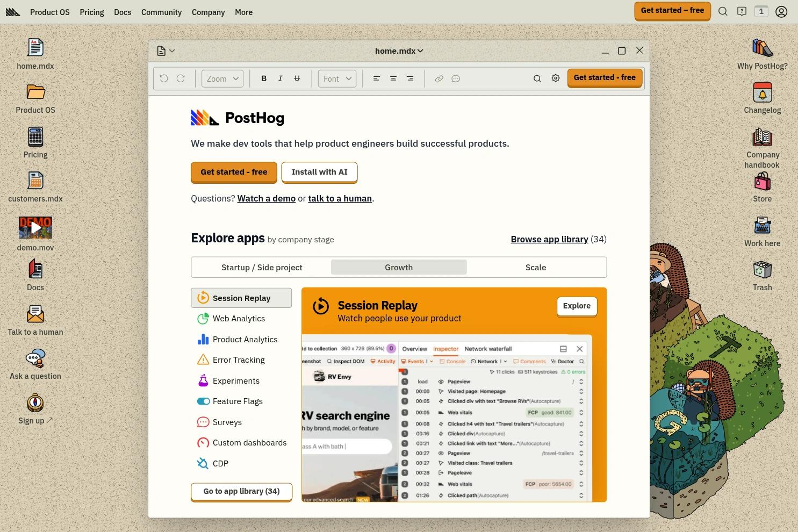
Task: Select CDP in the apps list
Action: tap(241, 463)
